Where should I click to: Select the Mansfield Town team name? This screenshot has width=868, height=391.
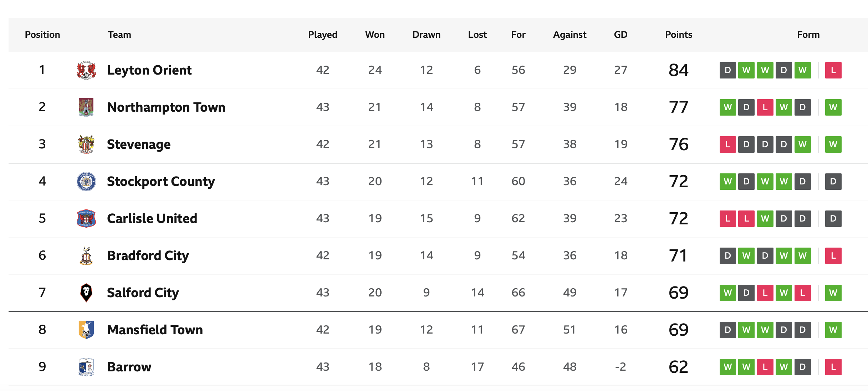(155, 330)
